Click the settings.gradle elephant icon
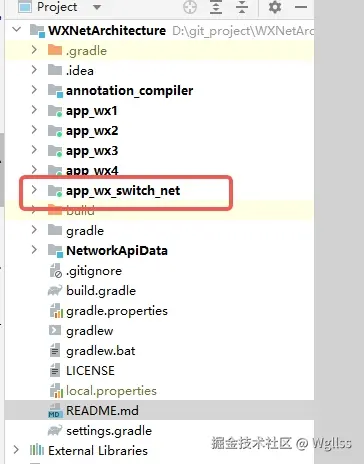 [55, 431]
